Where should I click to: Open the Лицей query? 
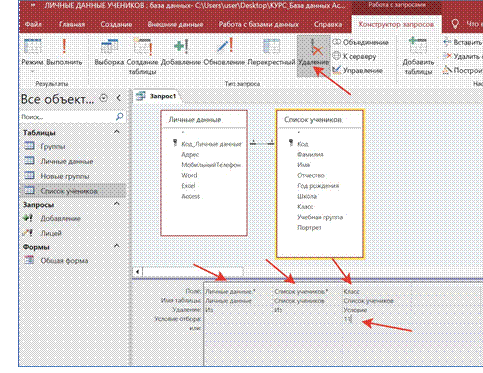coord(73,233)
